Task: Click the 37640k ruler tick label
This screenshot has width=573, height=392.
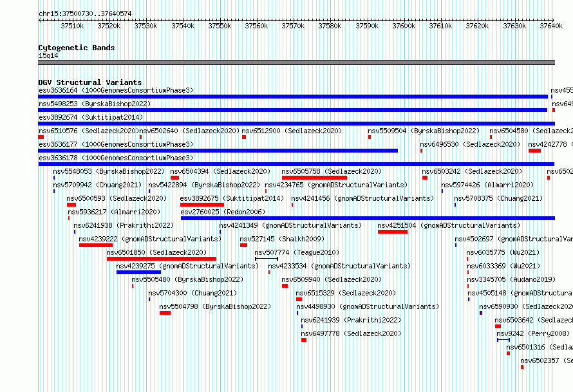Action: pyautogui.click(x=551, y=26)
